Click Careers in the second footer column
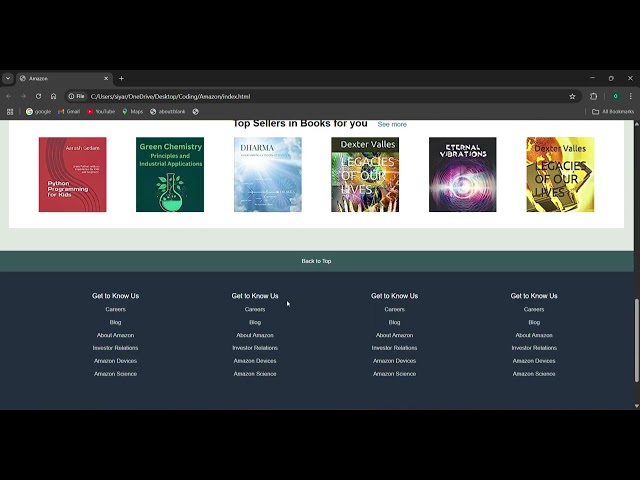The width and height of the screenshot is (640, 480). click(255, 309)
